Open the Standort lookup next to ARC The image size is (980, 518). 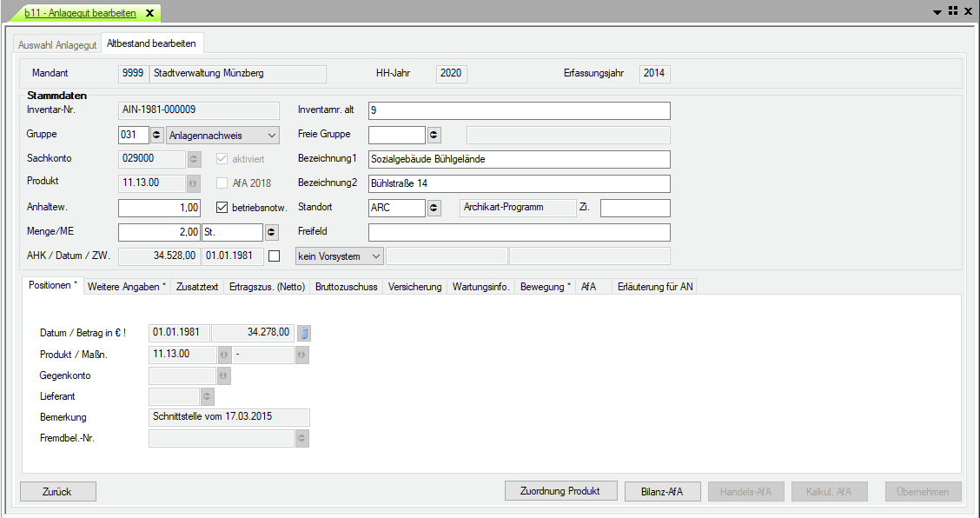coord(434,208)
